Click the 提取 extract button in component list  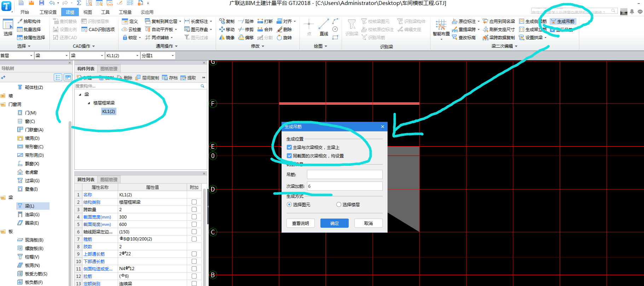(188, 78)
